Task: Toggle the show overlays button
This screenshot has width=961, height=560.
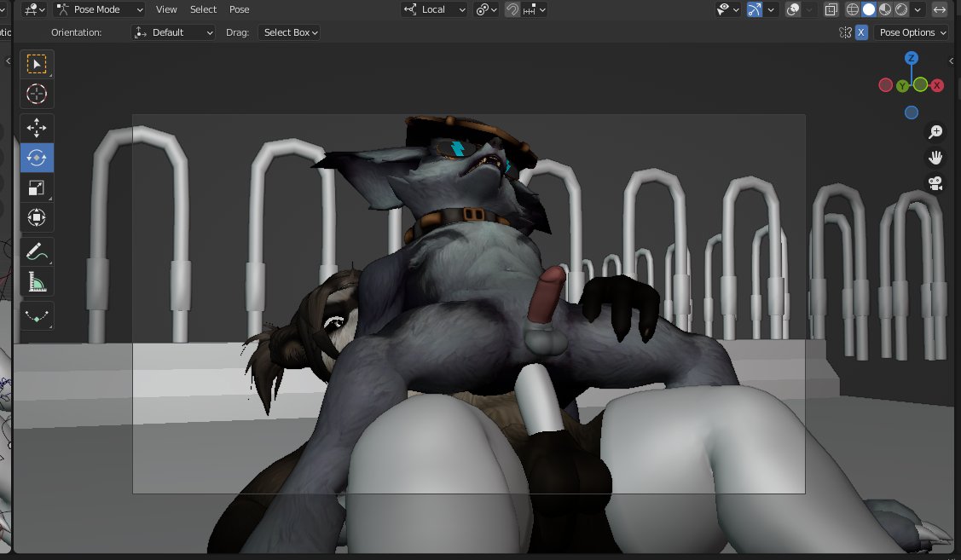Action: pyautogui.click(x=793, y=9)
